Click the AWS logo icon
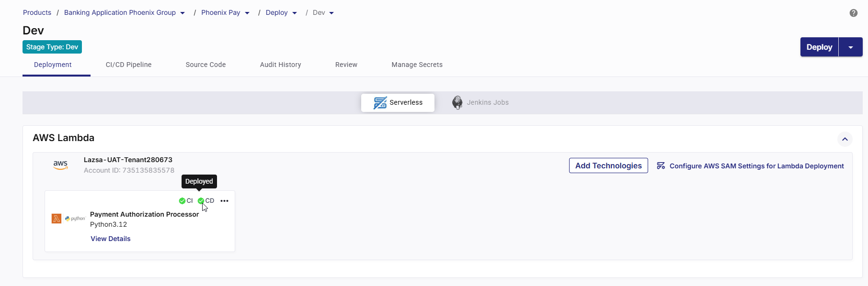 [60, 165]
